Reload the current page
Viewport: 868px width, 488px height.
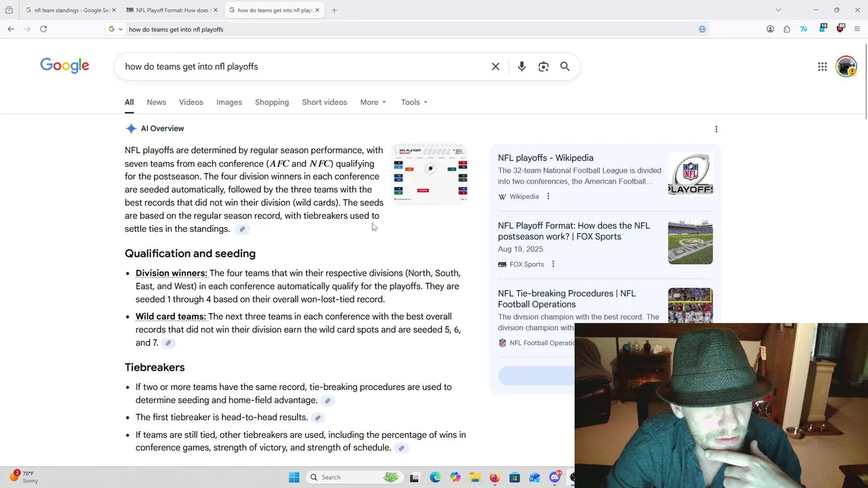coord(43,29)
